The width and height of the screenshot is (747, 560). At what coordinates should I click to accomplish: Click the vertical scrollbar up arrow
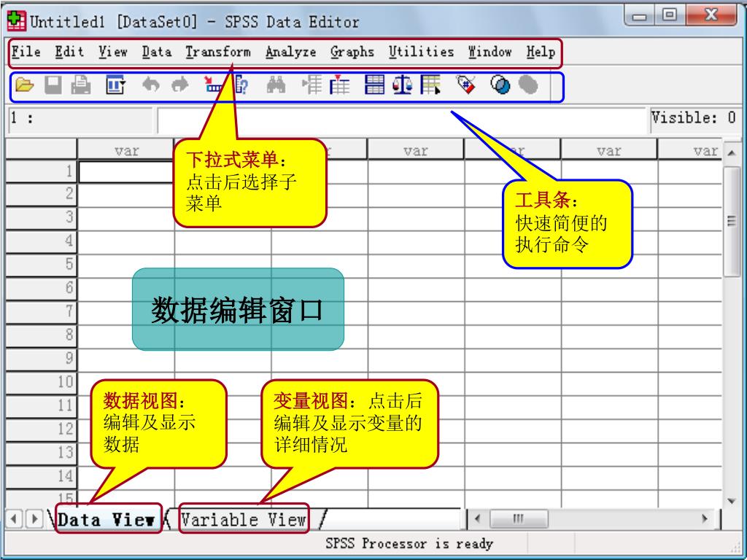[732, 153]
